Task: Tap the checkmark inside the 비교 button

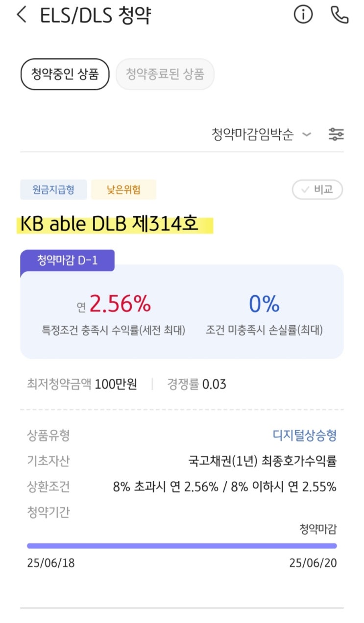Action: coord(305,190)
